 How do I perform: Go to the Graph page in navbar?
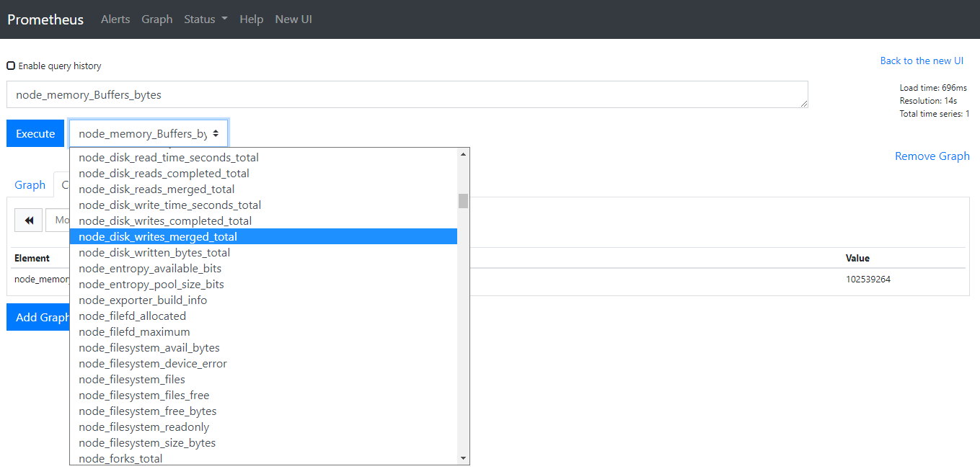point(157,19)
